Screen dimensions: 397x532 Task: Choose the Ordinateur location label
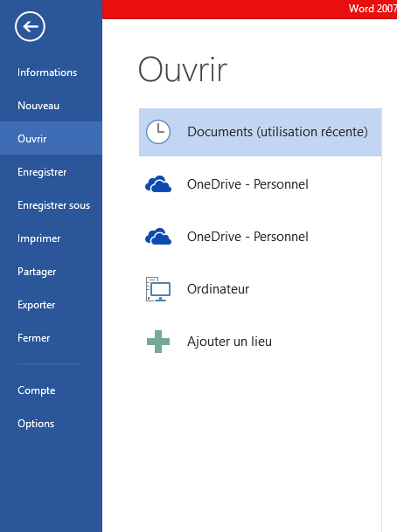click(218, 289)
